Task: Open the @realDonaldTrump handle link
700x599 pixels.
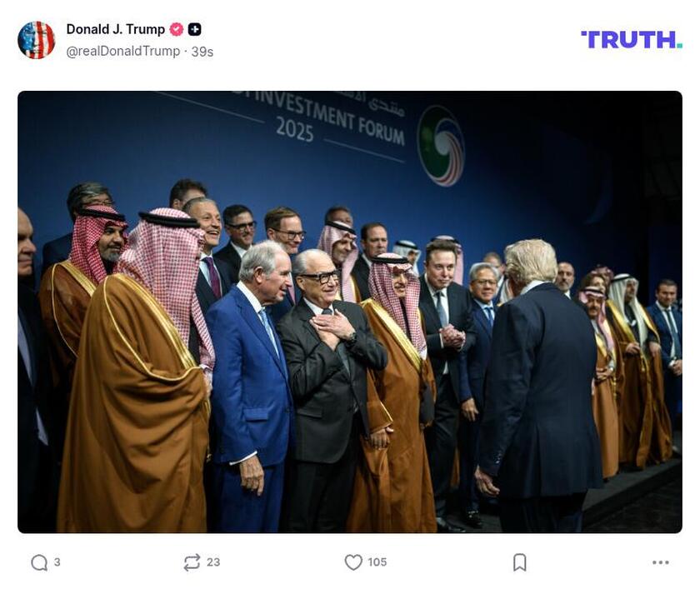Action: [122, 49]
